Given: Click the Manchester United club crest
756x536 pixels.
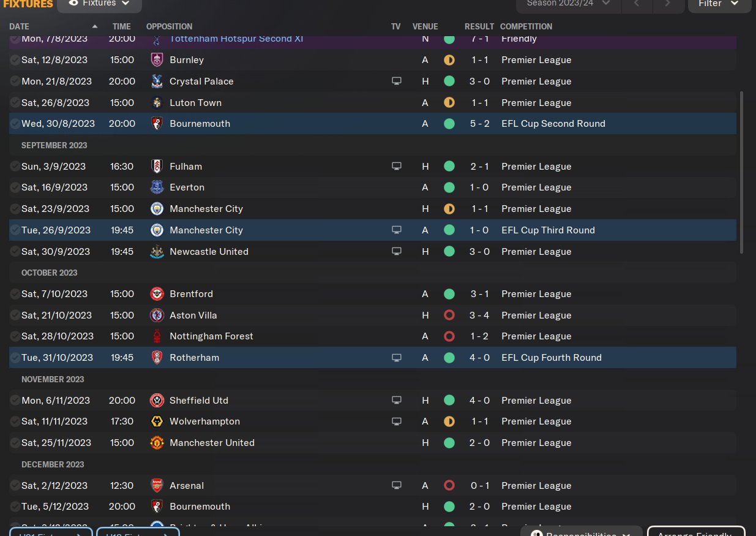Looking at the screenshot, I should click(157, 443).
